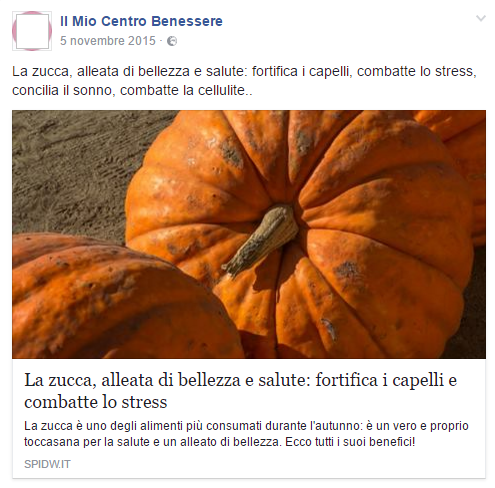The width and height of the screenshot is (495, 488).
Task: Click the SPIDW.IT source domain
Action: point(47,464)
